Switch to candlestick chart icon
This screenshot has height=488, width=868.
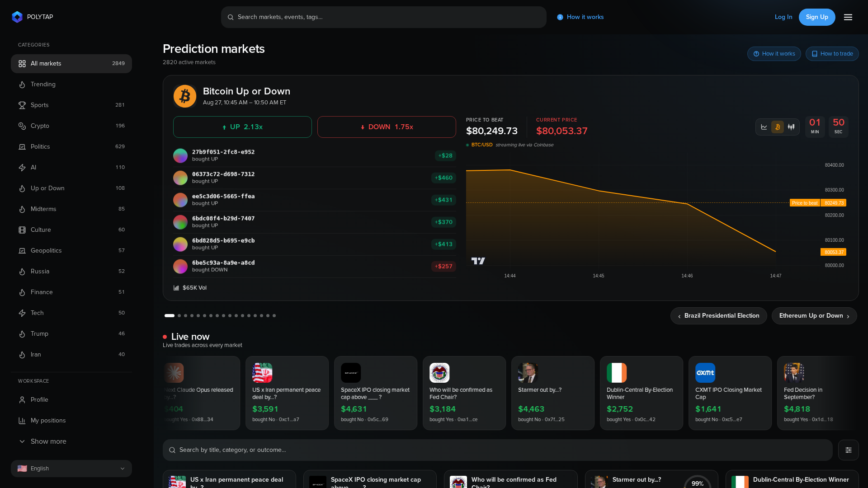791,127
